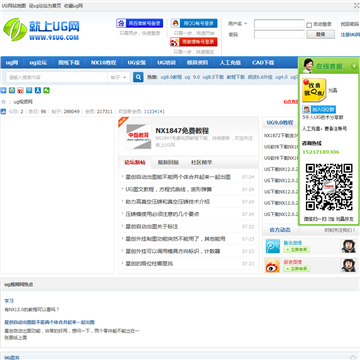Enable the 自动登录 checkbox

[309, 25]
